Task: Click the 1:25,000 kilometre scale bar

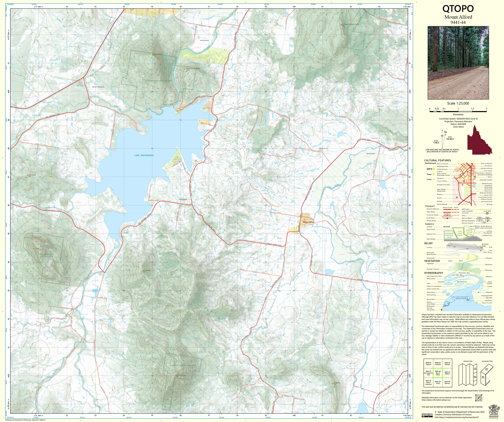Action: click(458, 111)
